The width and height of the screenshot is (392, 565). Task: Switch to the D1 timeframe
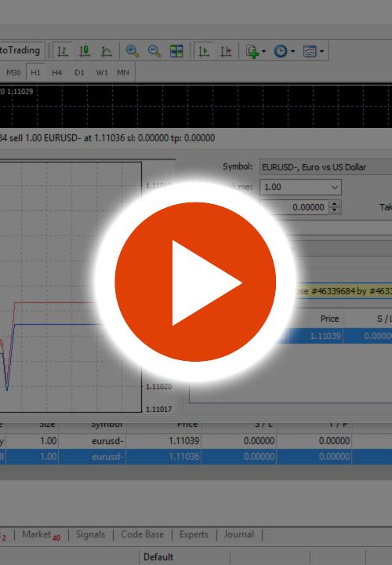79,72
